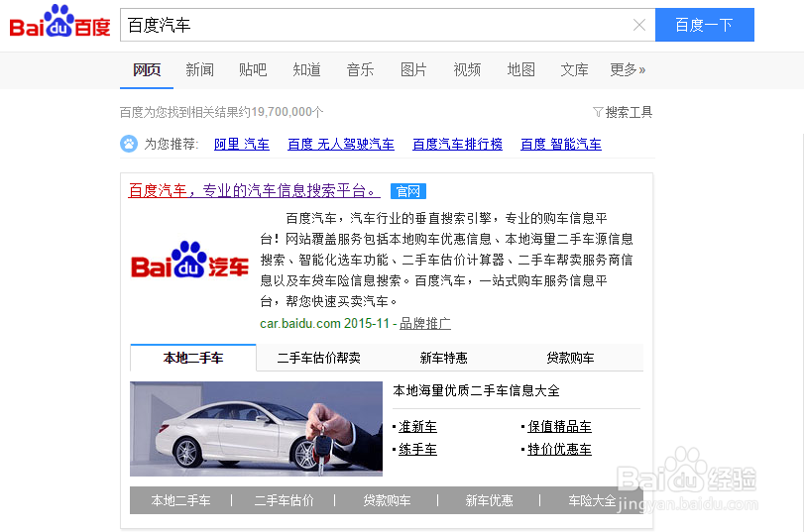Open the 练手车 link

click(x=418, y=450)
